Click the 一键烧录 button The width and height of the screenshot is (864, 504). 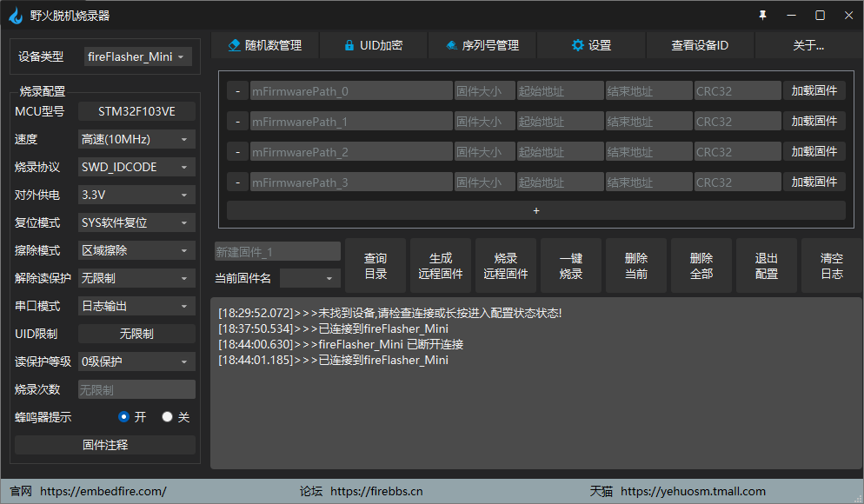coord(571,266)
